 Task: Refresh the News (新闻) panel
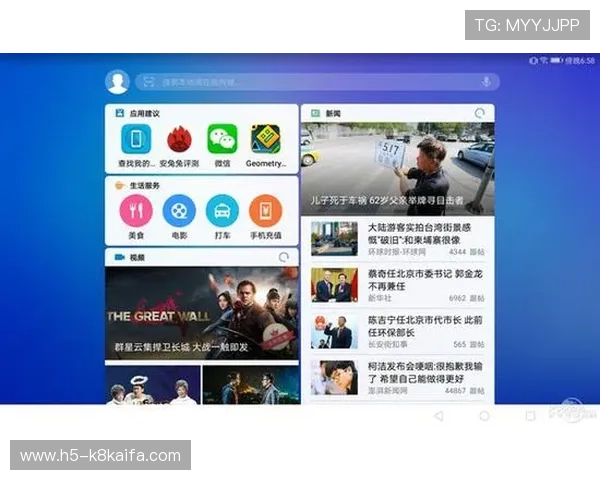pos(481,114)
